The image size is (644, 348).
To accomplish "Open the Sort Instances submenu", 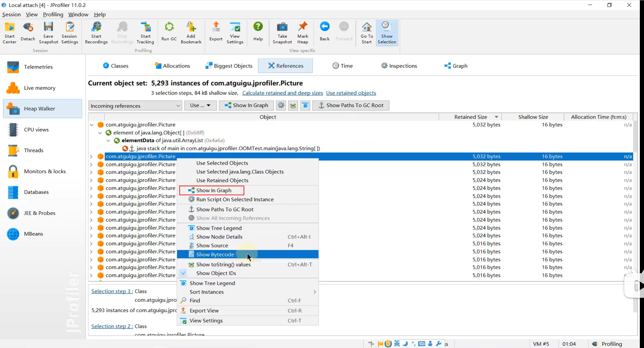I will 248,292.
